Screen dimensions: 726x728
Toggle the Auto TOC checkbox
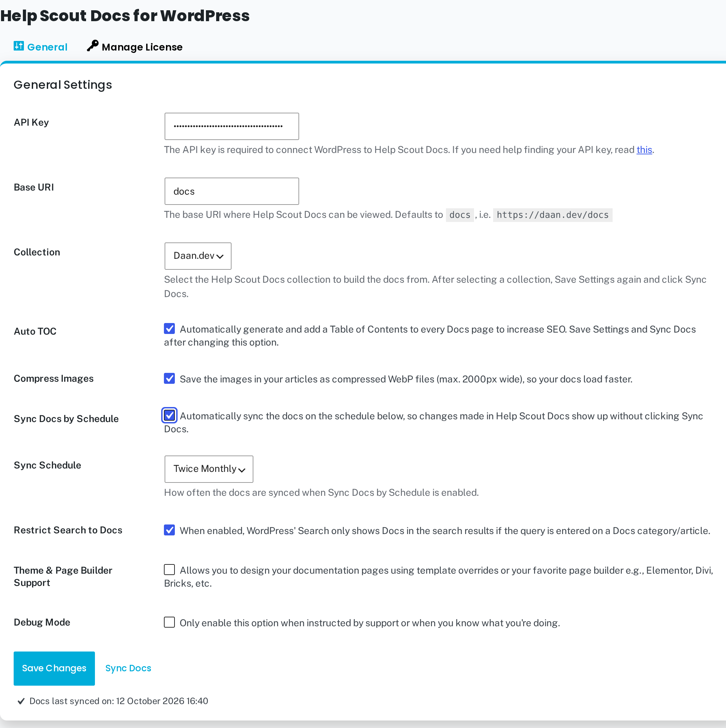coord(169,328)
